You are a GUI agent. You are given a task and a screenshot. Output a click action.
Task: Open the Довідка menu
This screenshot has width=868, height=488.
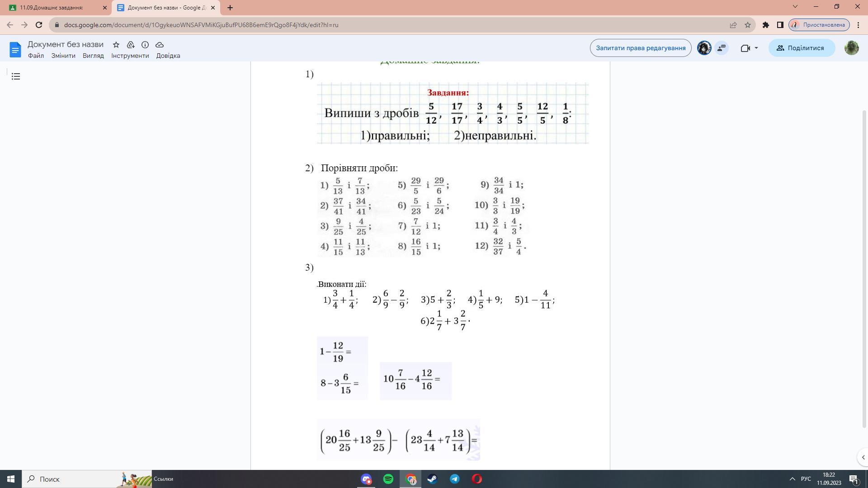coord(168,56)
